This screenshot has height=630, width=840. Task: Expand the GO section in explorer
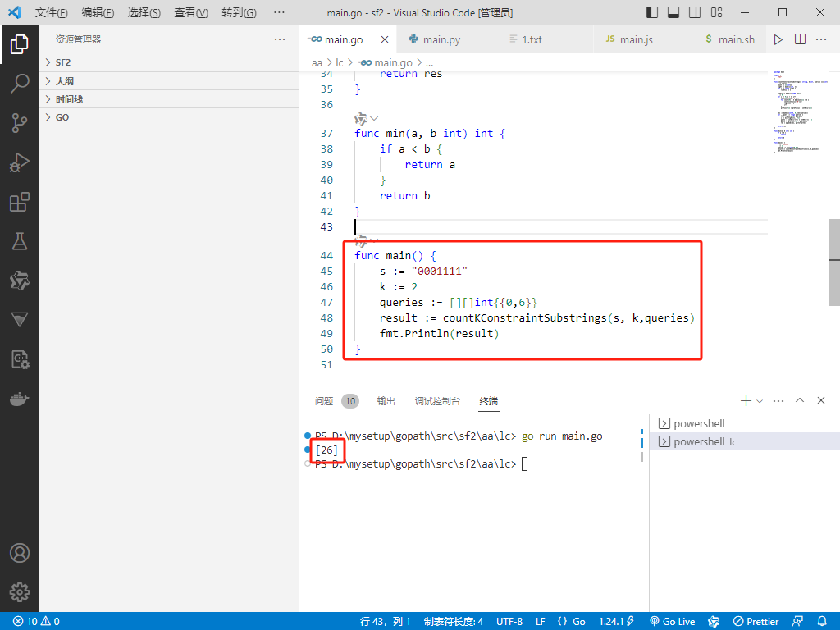tap(169, 117)
